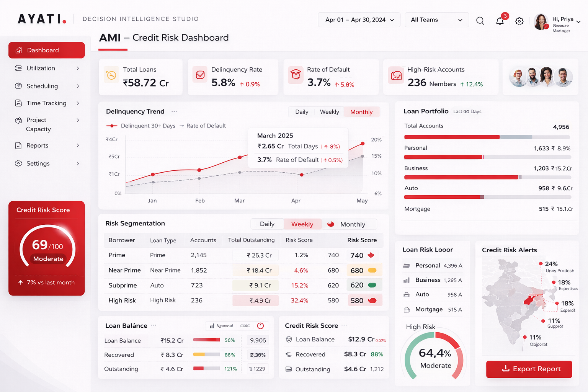Open the Dashboard from the sidebar
588x392 pixels.
click(x=42, y=50)
